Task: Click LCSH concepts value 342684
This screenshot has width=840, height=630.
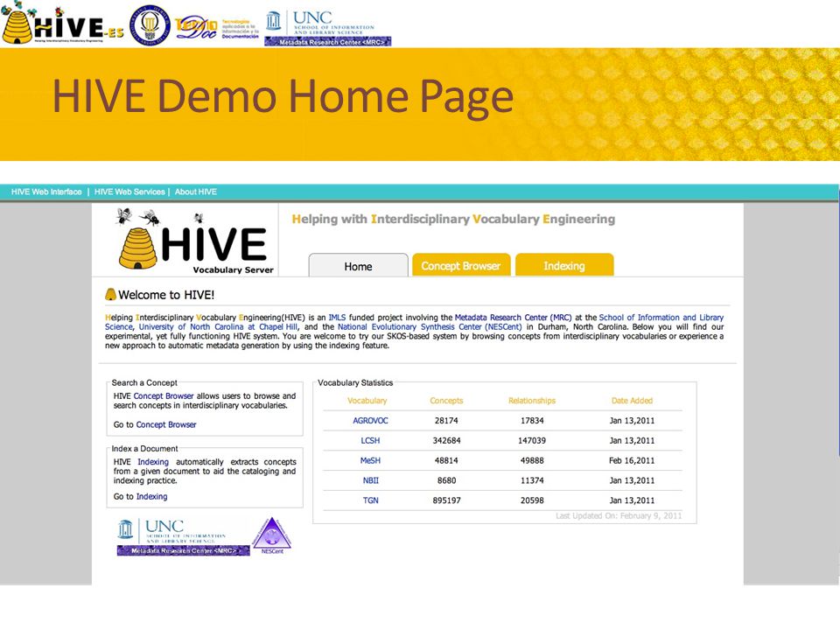Action: [x=446, y=440]
